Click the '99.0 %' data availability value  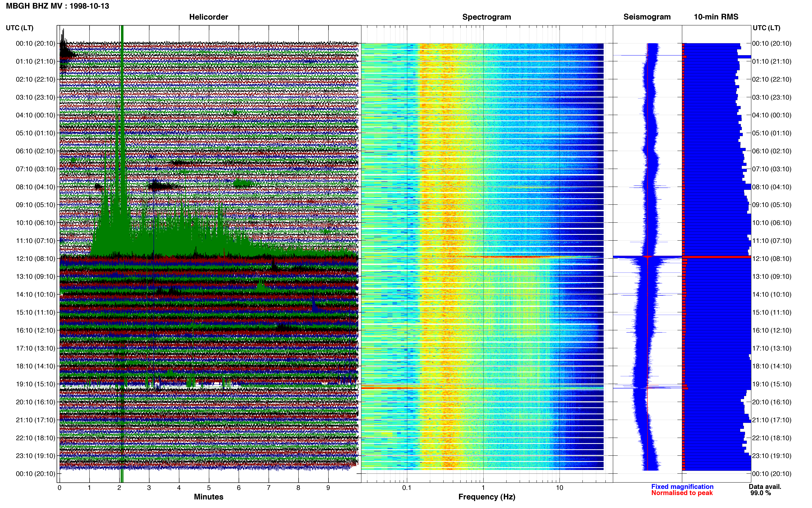point(761,493)
